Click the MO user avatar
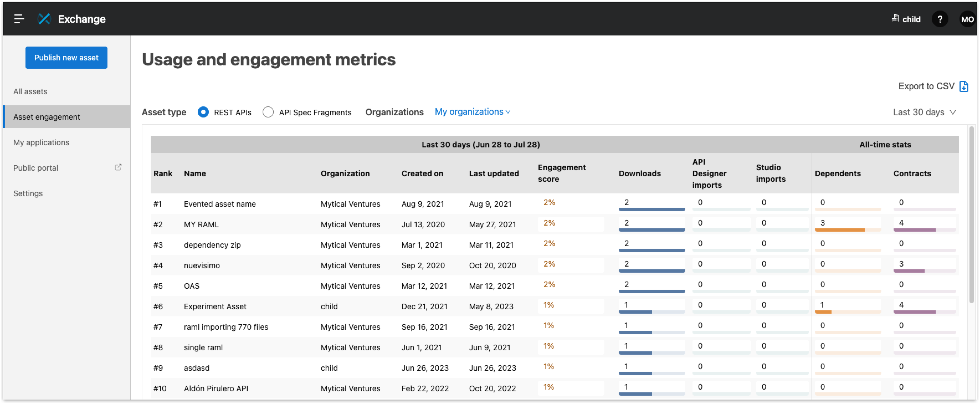This screenshot has height=404, width=980. (x=968, y=19)
